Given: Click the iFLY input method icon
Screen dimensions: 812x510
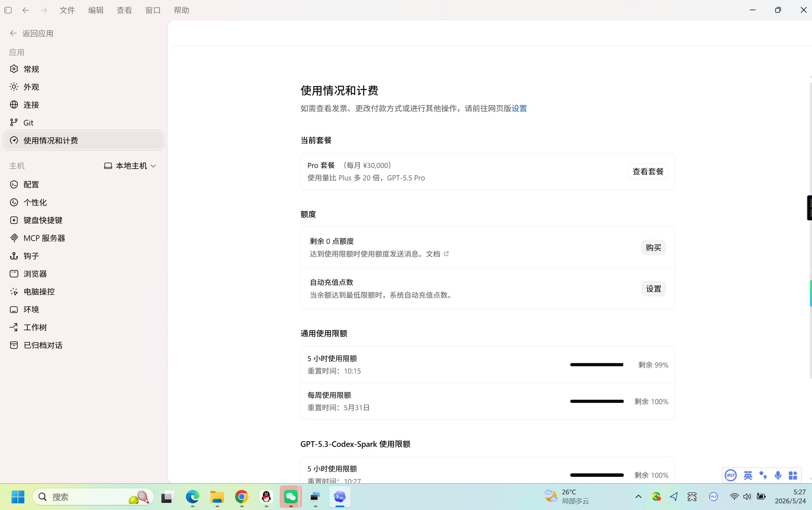Looking at the screenshot, I should pyautogui.click(x=730, y=475).
